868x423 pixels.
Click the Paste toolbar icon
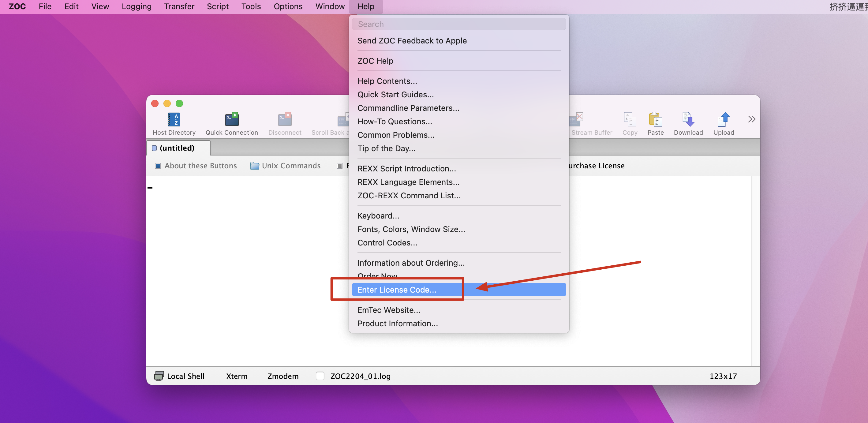point(655,119)
